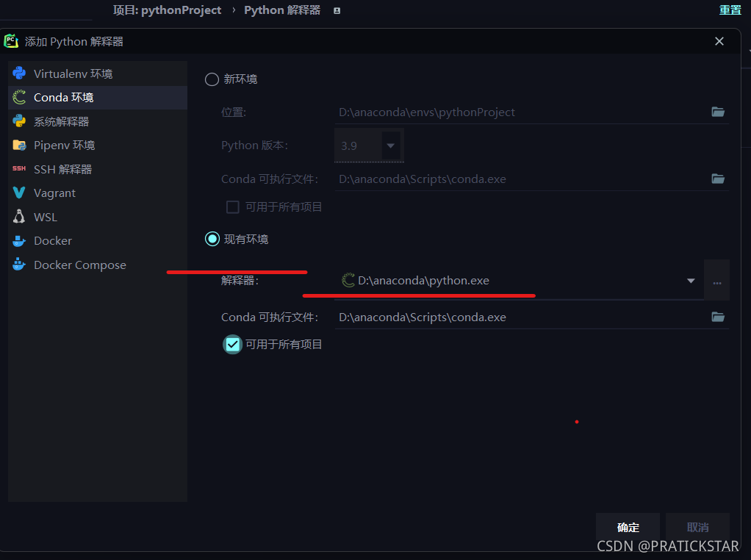The width and height of the screenshot is (751, 560).
Task: Open Pipenv 环境 option
Action: click(x=98, y=146)
